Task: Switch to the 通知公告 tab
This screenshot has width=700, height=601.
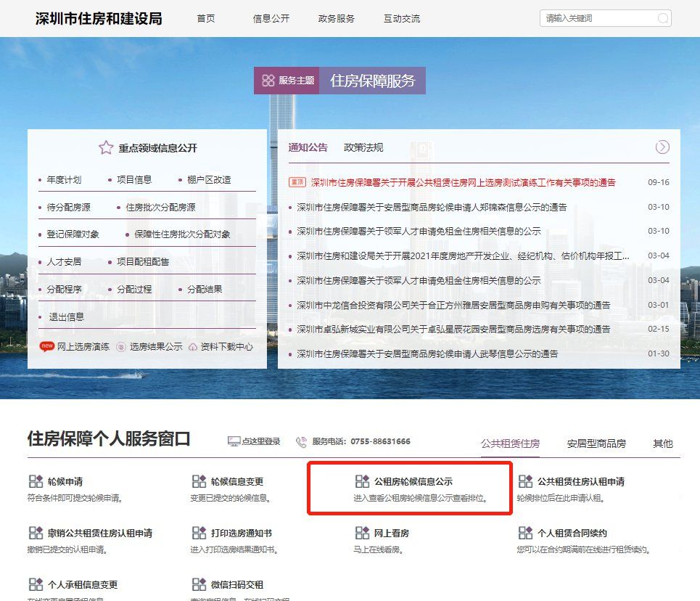Action: point(308,147)
